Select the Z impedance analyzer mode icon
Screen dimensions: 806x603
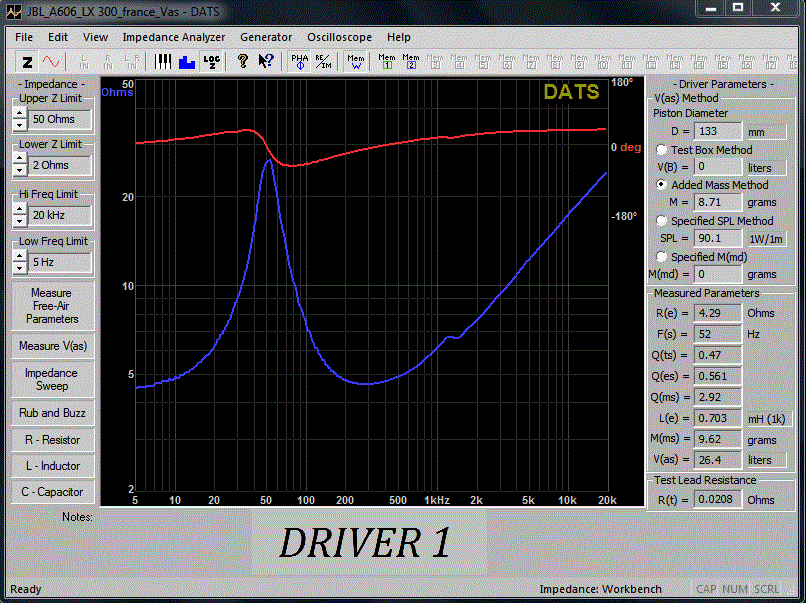27,62
